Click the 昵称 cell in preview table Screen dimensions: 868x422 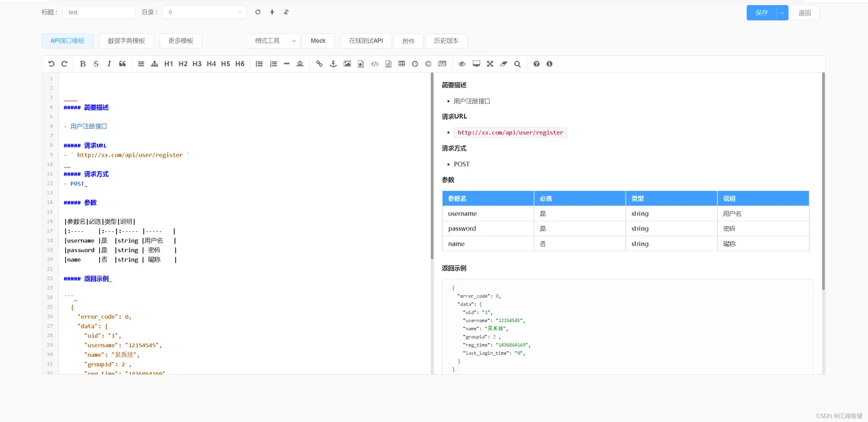763,244
